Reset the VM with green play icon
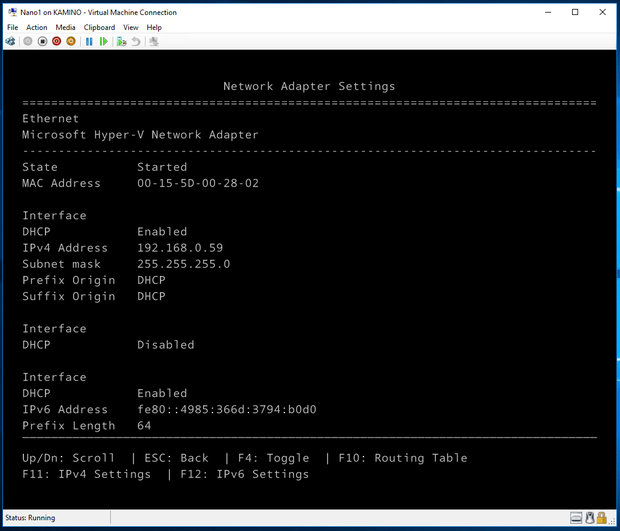The width and height of the screenshot is (620, 531). [x=104, y=42]
